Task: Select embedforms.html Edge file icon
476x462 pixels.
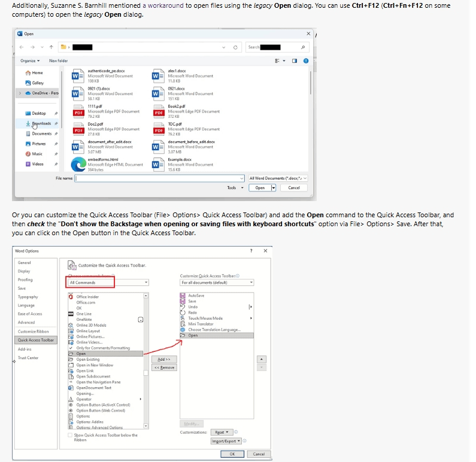Action: pyautogui.click(x=78, y=165)
